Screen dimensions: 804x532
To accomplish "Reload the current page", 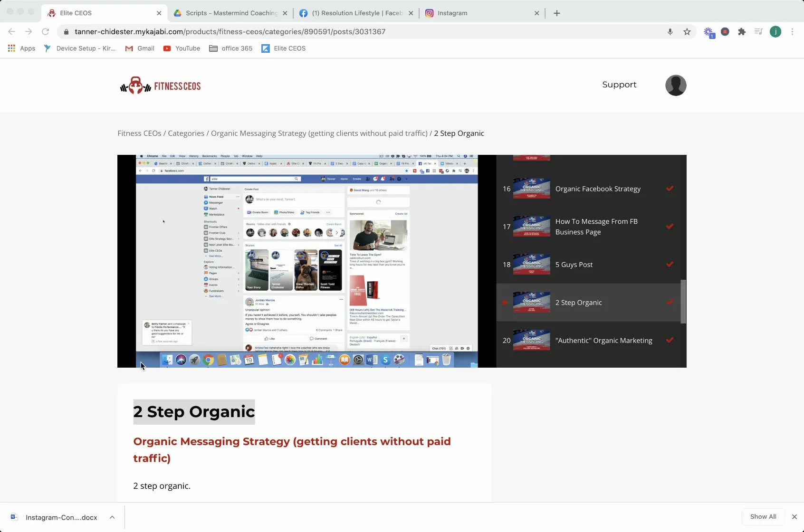I will [x=46, y=32].
